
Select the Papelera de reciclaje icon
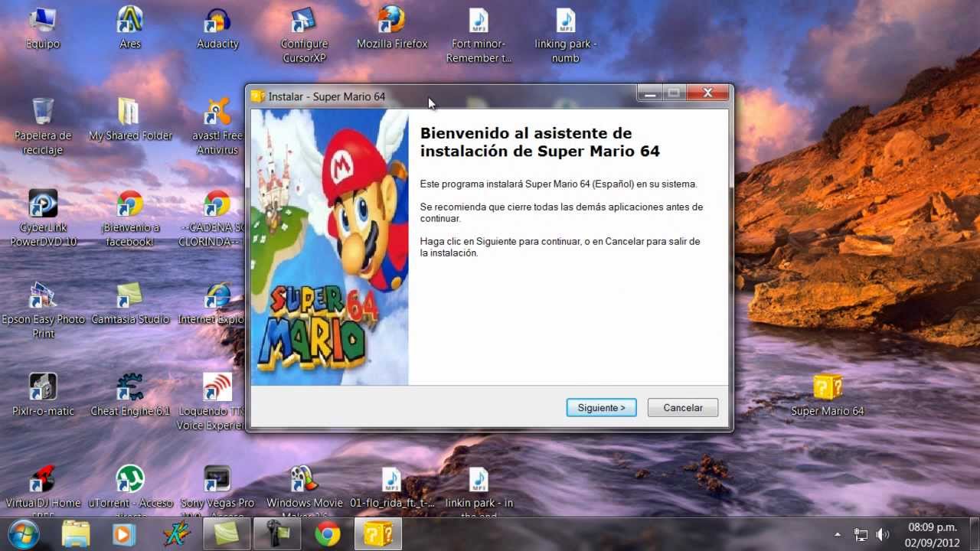43,127
